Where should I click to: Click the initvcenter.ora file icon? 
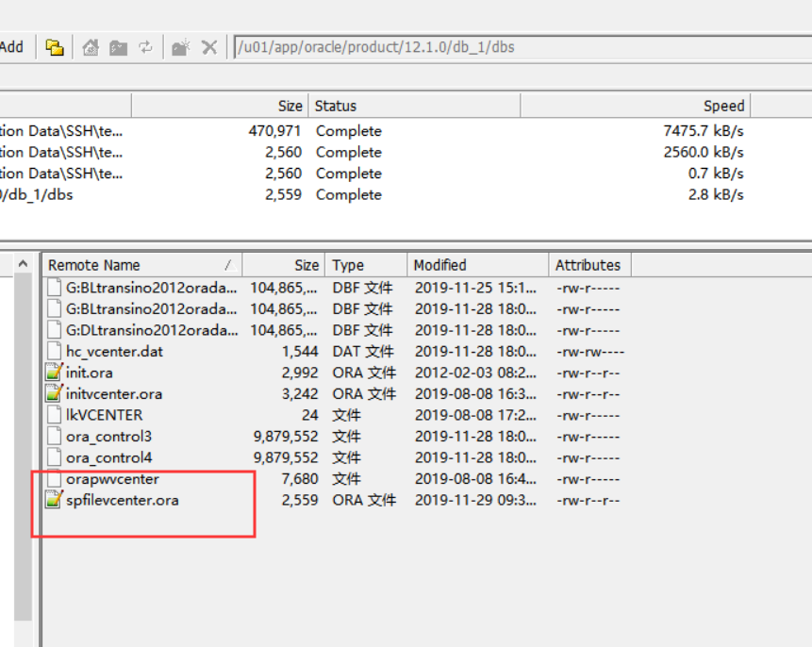point(54,393)
